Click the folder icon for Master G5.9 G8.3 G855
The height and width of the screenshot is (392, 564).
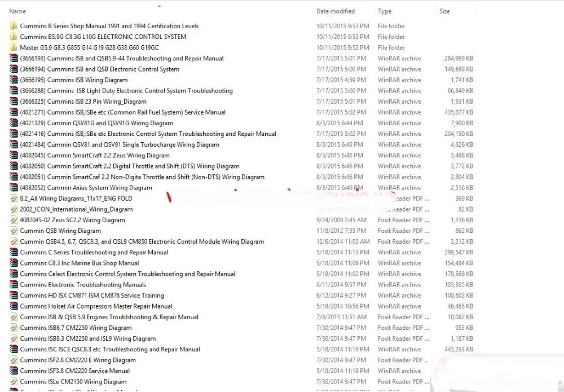[14, 47]
